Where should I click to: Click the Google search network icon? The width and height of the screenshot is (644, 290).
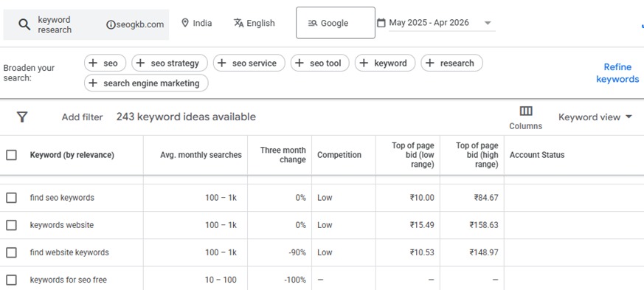[313, 24]
